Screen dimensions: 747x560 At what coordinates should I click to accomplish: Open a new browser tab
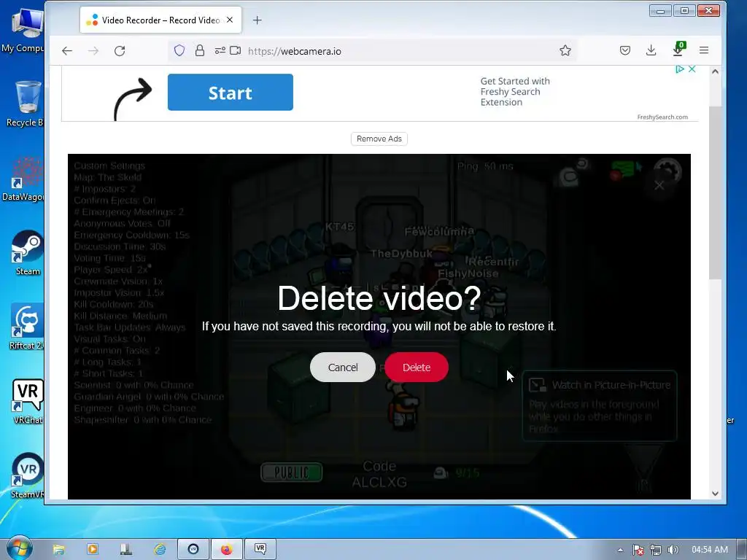[x=257, y=20]
